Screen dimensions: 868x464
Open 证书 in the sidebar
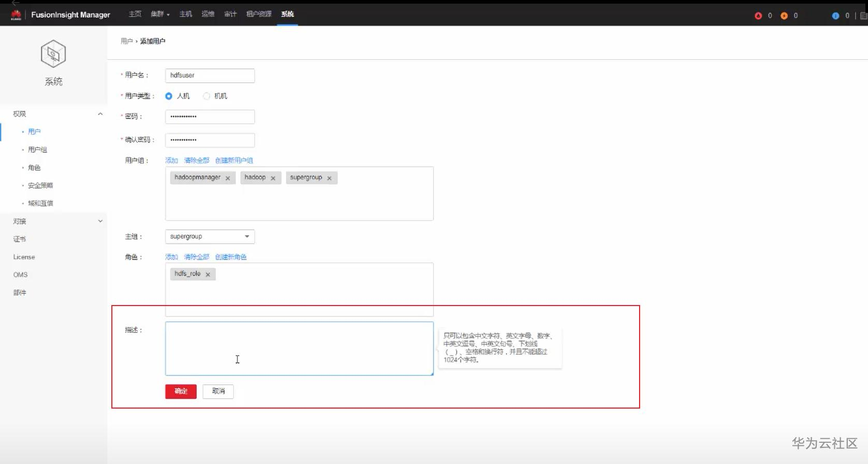tap(20, 239)
